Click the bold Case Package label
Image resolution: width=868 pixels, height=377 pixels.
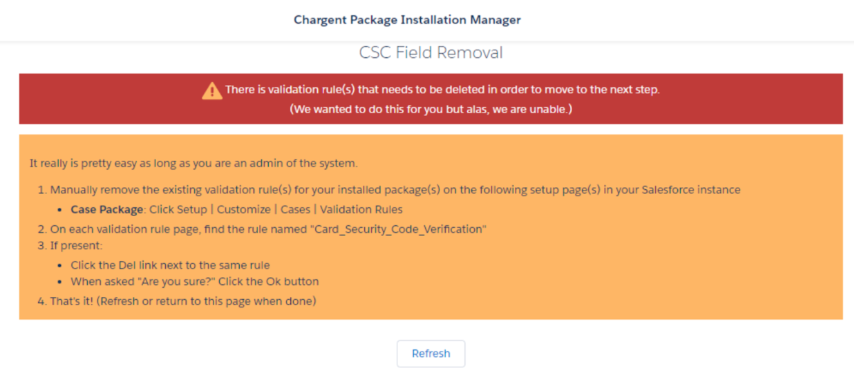click(107, 209)
